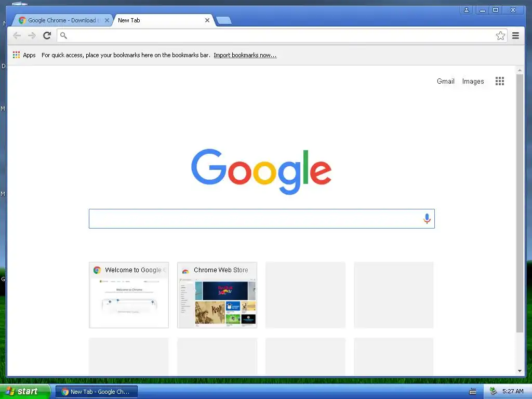Click the back navigation arrow
The width and height of the screenshot is (532, 399).
click(17, 36)
